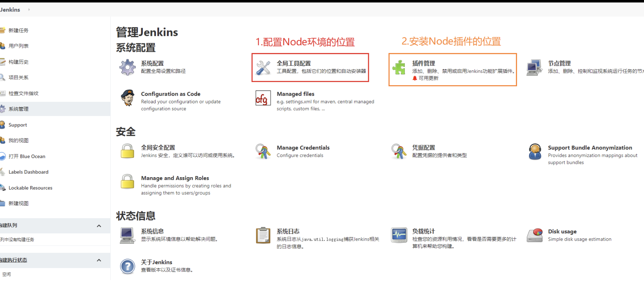This screenshot has width=644, height=294.
Task: Click the Manage and Assign Roles padlock icon
Action: point(127,181)
